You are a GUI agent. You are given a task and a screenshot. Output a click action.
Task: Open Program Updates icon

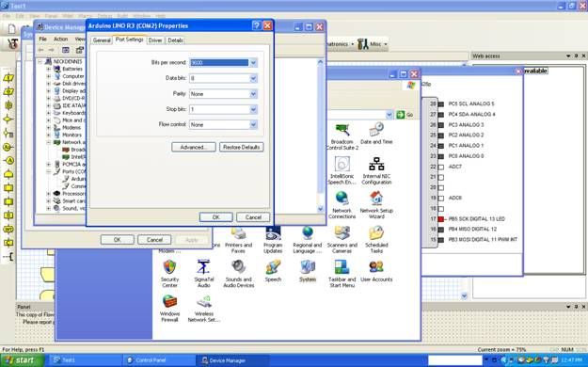pyautogui.click(x=273, y=240)
